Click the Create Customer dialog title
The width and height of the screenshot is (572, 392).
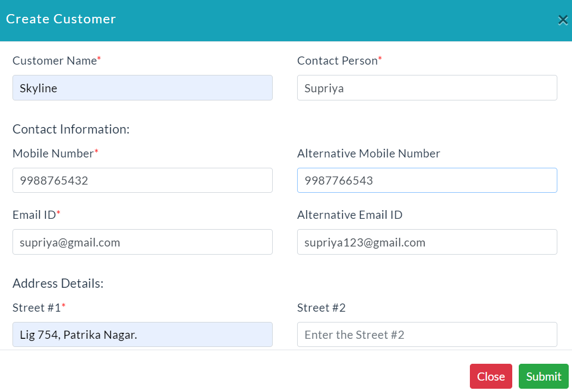(x=61, y=19)
